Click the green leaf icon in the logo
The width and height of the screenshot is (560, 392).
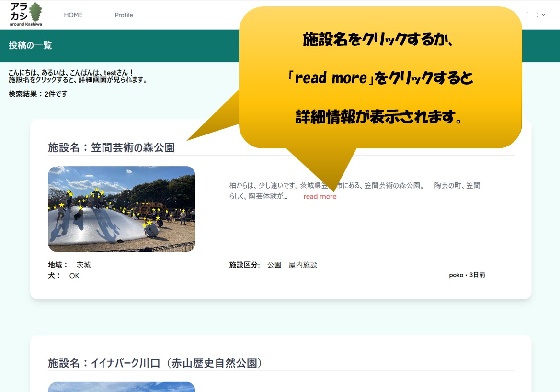click(35, 11)
